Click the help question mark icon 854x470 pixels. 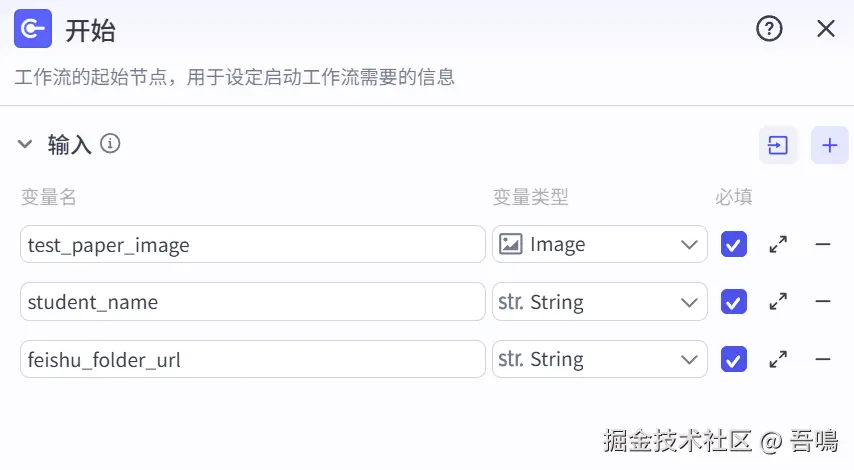coord(768,29)
